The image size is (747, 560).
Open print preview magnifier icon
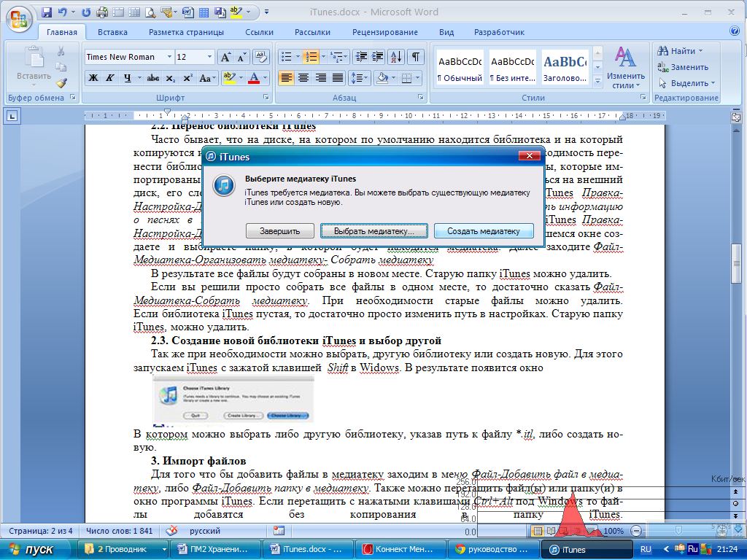pyautogui.click(x=150, y=12)
